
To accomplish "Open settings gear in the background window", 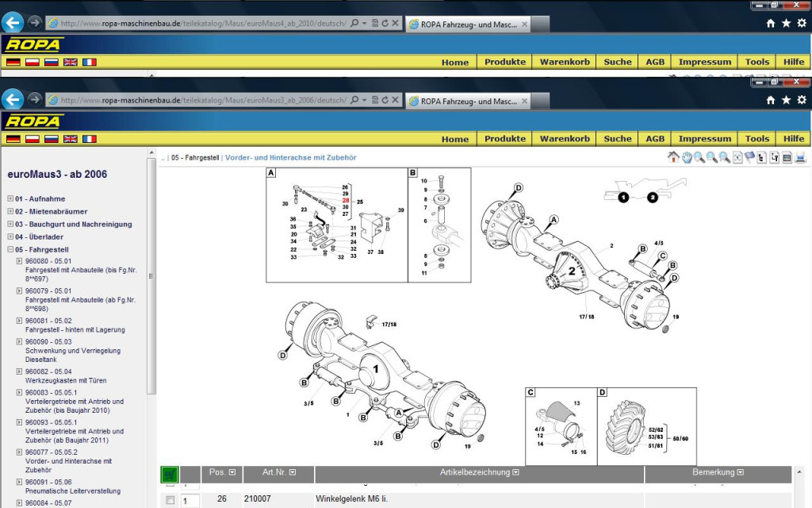I will tap(802, 23).
